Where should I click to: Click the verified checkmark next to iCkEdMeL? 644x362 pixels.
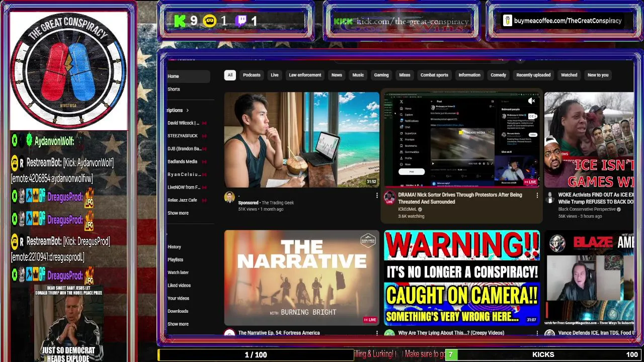pos(420,209)
